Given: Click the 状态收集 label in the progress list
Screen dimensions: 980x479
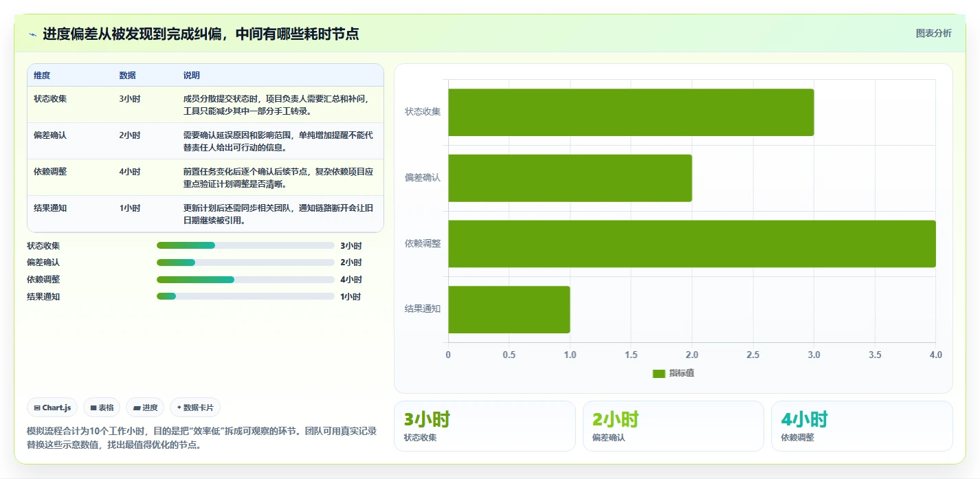Looking at the screenshot, I should point(43,245).
